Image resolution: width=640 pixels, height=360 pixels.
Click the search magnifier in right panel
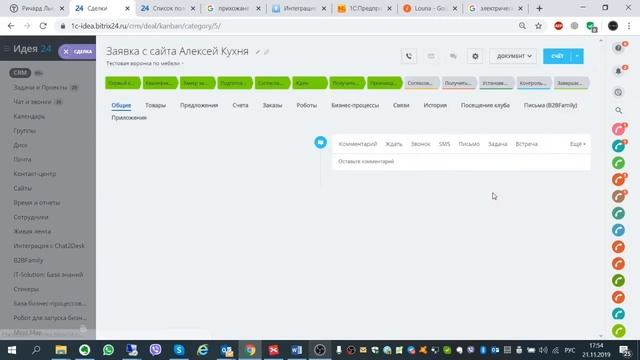pos(619,110)
